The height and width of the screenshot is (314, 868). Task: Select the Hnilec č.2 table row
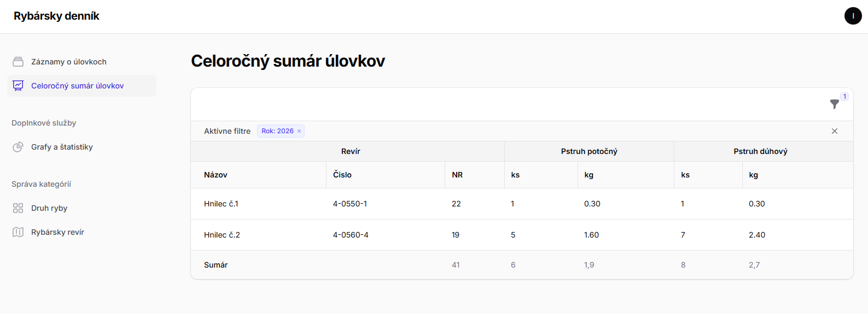pyautogui.click(x=522, y=235)
